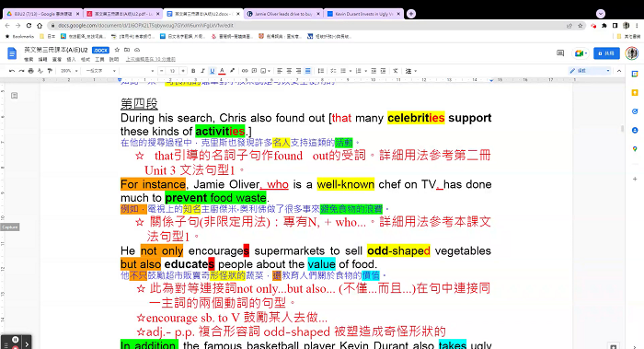Viewport: 644px width, 349px height.
Task: Toggle underline formatting
Action: [x=213, y=71]
